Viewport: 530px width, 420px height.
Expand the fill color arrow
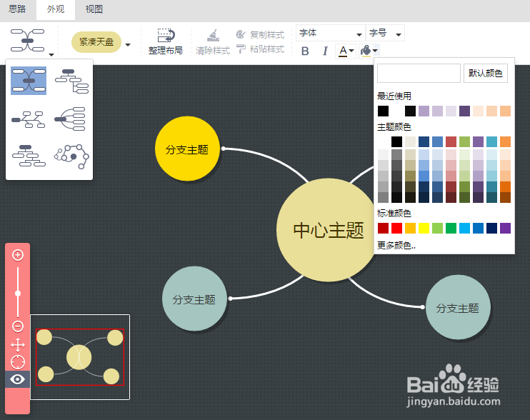click(375, 51)
